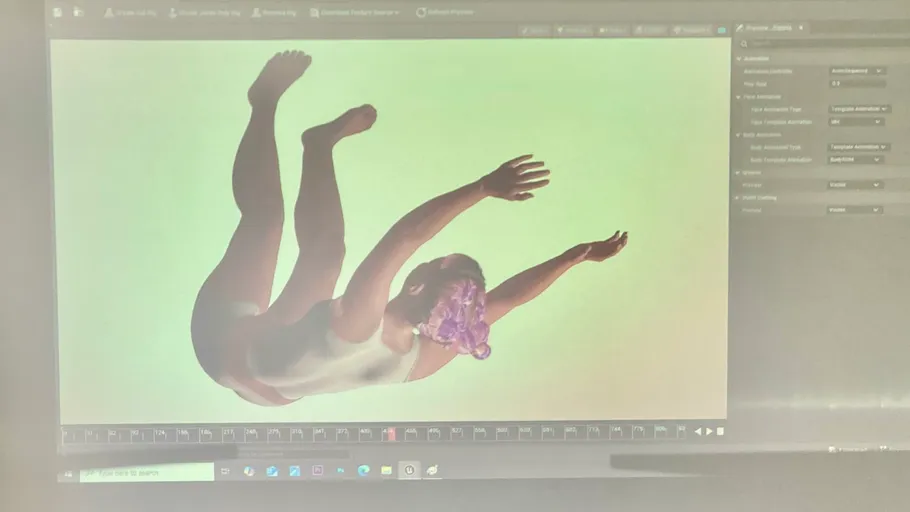This screenshot has height=512, width=910.
Task: Open Body Animation Type dropdown
Action: tap(858, 147)
